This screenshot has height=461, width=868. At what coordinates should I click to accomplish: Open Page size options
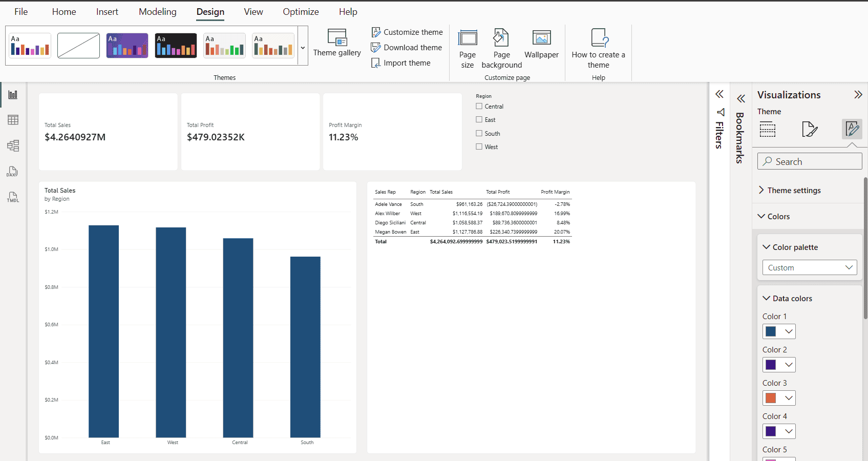[x=468, y=49]
